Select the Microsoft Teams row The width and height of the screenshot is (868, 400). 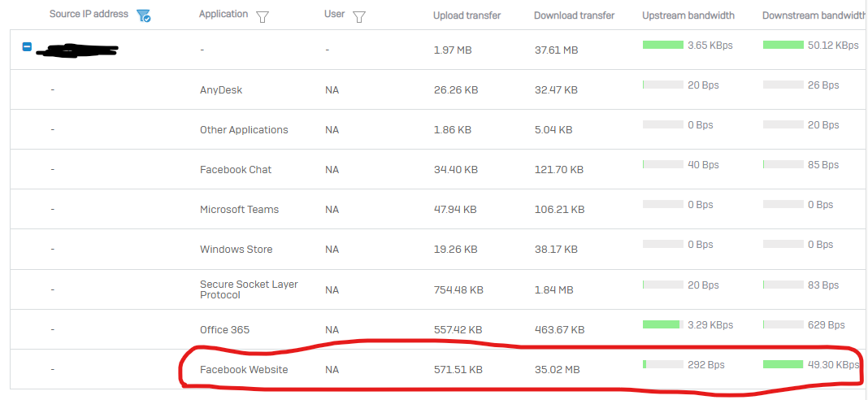[x=437, y=209]
